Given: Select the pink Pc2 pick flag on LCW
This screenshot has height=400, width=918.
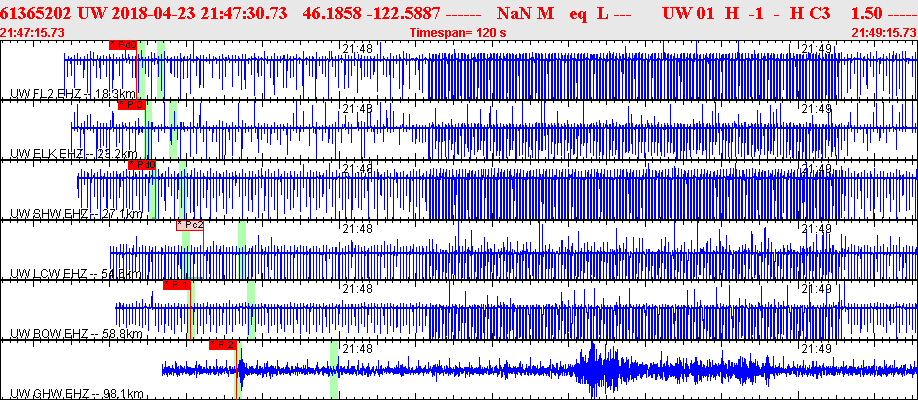Looking at the screenshot, I should tap(190, 225).
